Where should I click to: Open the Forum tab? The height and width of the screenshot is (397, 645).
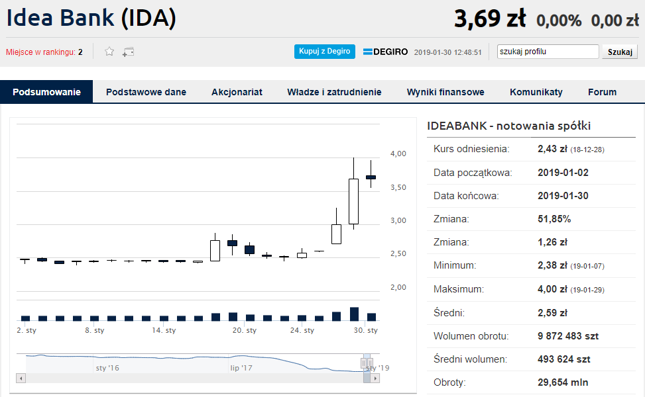pos(602,92)
